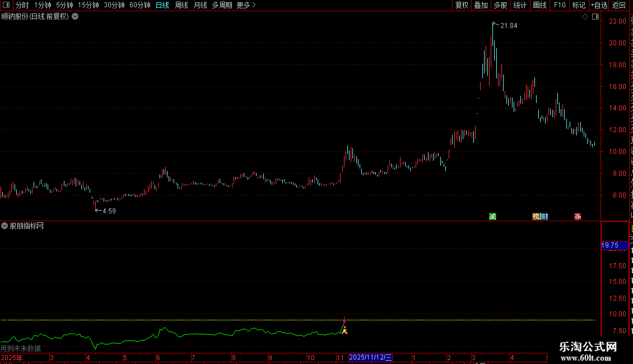Open the 多股 multi-stock view

[501, 5]
